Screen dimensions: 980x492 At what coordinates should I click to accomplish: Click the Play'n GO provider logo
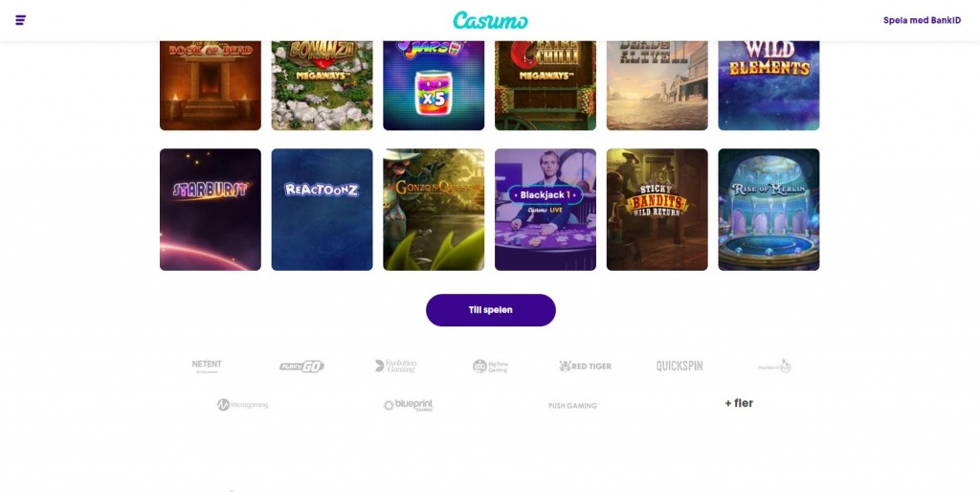301,367
